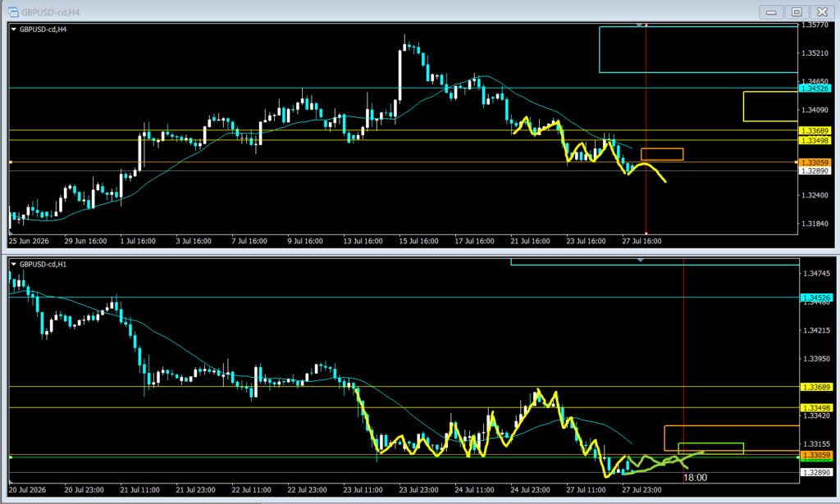The image size is (840, 504).
Task: Click 22 Jul 11:00 on the H1 time axis
Action: click(x=251, y=490)
